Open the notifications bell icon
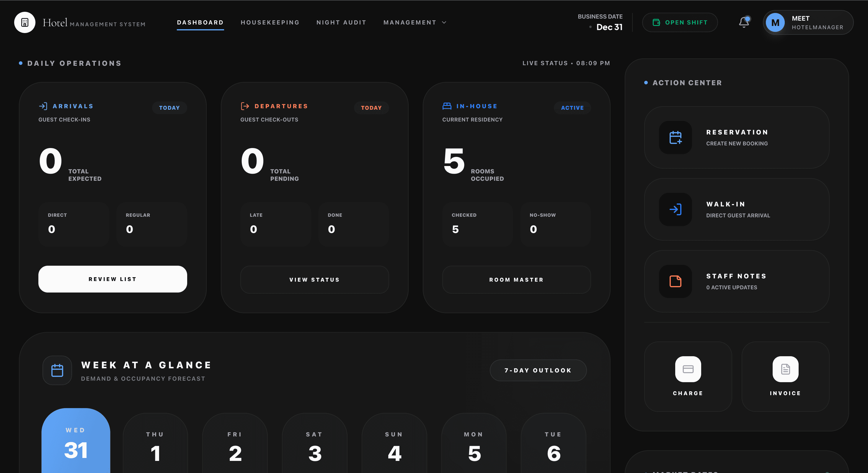868x473 pixels. tap(743, 22)
